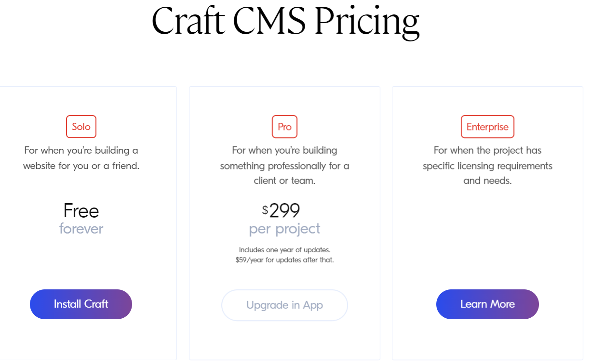Image resolution: width=592 pixels, height=364 pixels.
Task: Click the $59/year updates note
Action: click(x=284, y=260)
